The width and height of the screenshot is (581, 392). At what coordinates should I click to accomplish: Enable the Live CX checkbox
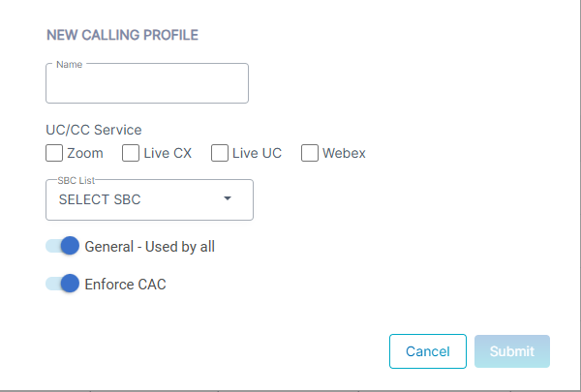point(131,153)
